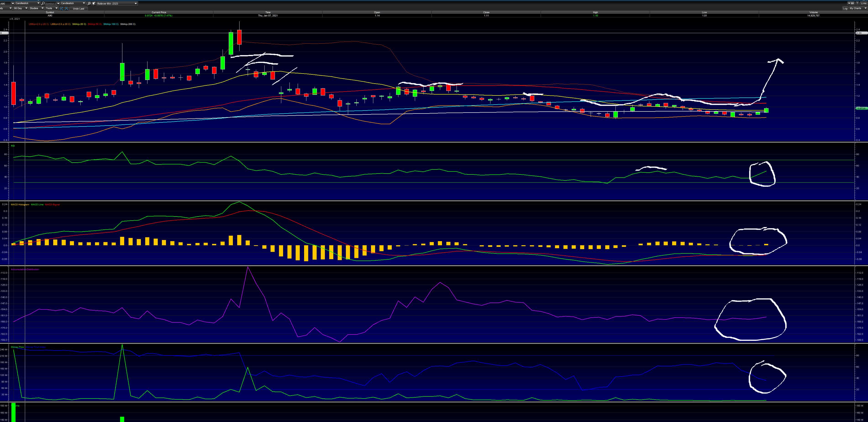Open the 90 Day range dropdown
The image size is (868, 422).
[x=21, y=8]
